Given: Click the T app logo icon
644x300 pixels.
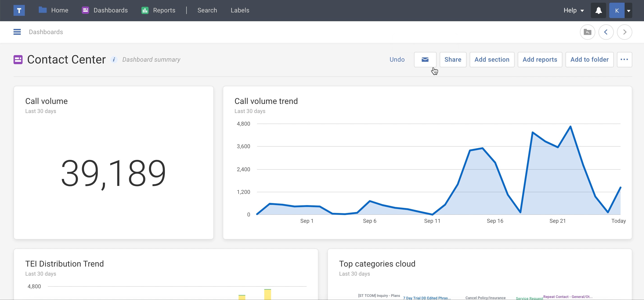Looking at the screenshot, I should pos(19,11).
